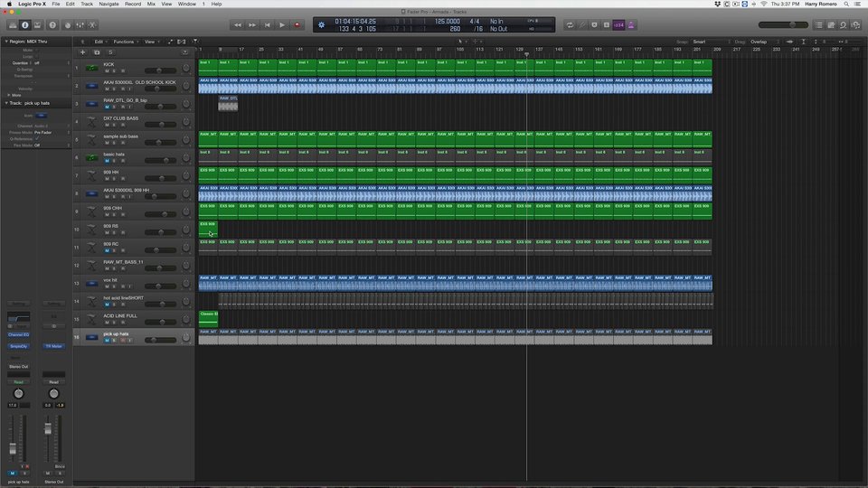Go to the beginning of project
868x488 pixels.
268,25
